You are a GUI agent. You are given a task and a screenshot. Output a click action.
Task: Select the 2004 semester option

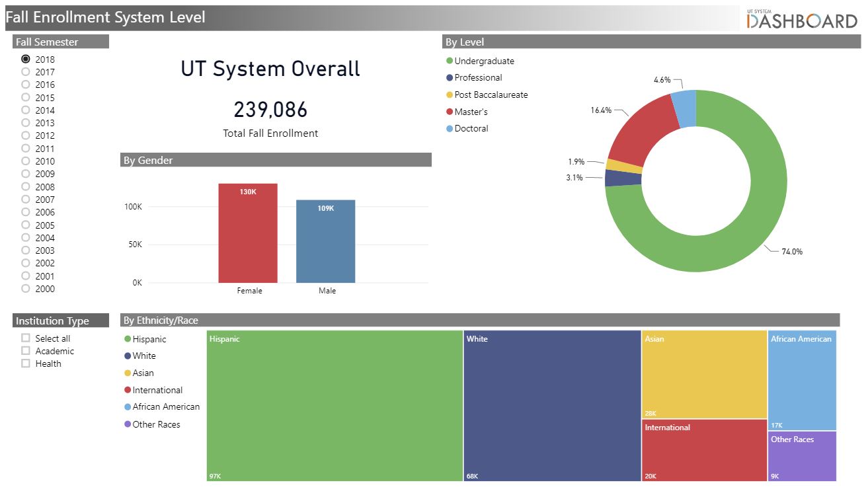(x=26, y=237)
